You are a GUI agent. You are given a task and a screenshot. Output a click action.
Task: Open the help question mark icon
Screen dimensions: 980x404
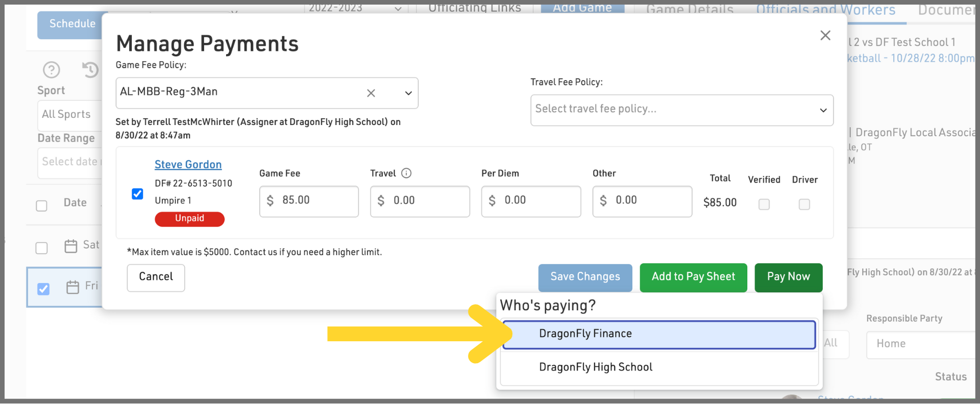(x=52, y=69)
